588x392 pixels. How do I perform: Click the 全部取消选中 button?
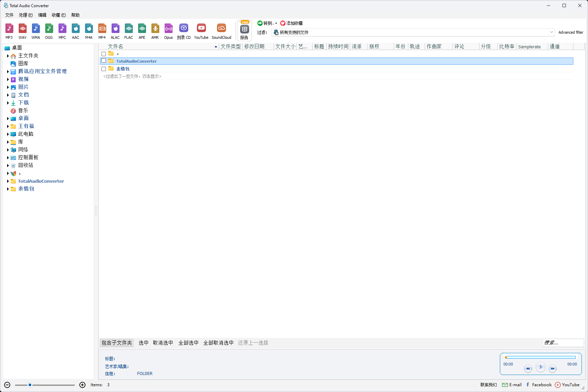(x=218, y=343)
